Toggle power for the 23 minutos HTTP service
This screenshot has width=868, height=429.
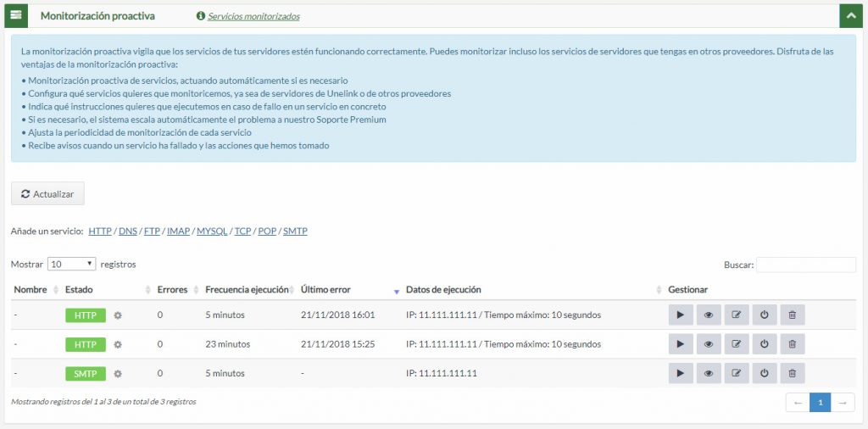pos(765,343)
